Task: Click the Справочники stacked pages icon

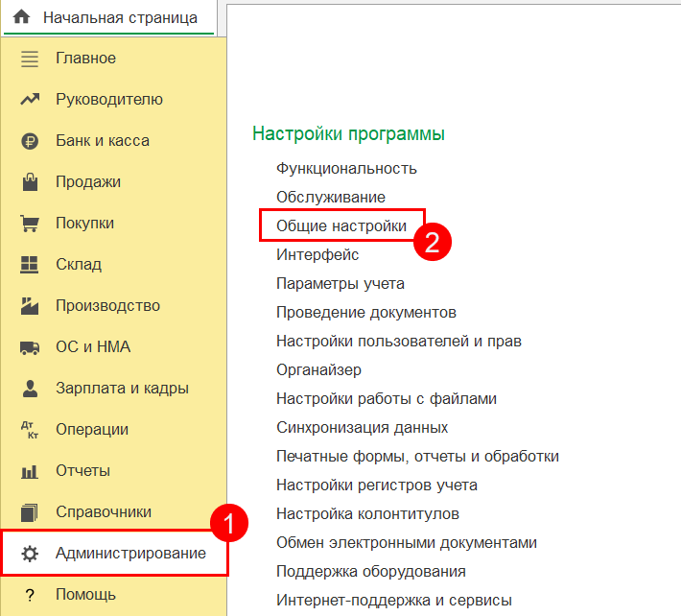Action: (x=30, y=512)
